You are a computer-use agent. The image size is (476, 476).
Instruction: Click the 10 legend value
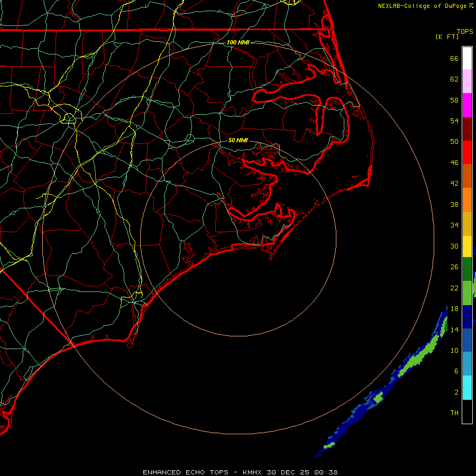tap(454, 350)
